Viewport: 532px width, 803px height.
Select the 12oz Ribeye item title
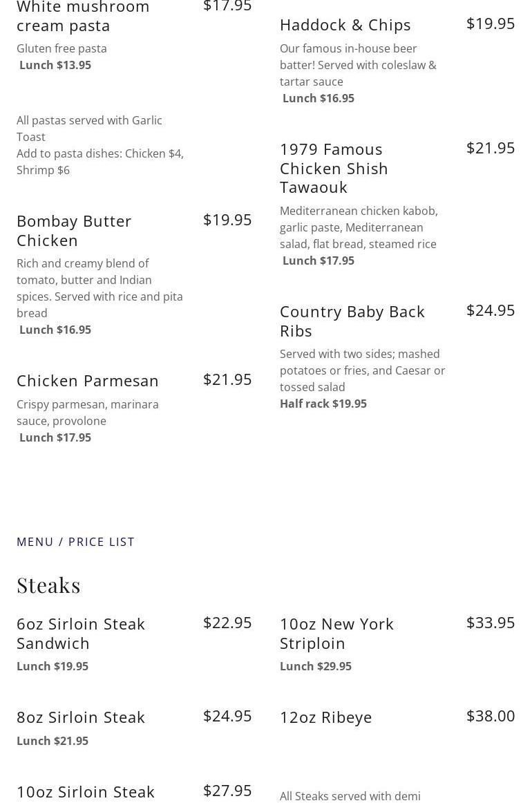pos(325,717)
